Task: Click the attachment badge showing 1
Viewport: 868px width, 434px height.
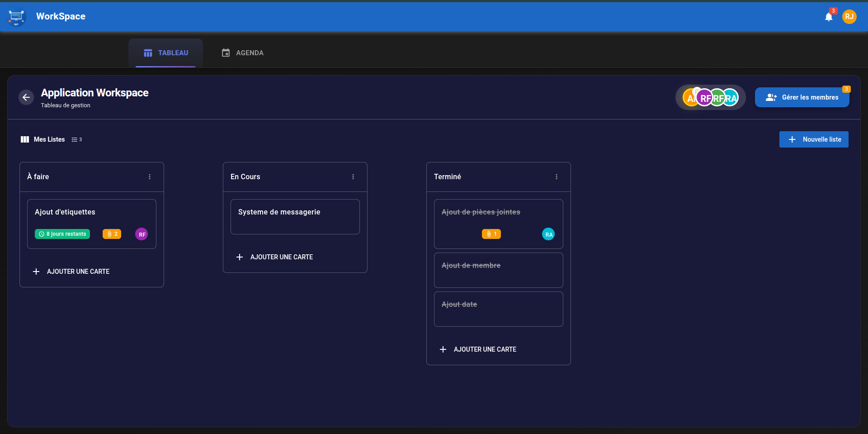Action: (491, 234)
